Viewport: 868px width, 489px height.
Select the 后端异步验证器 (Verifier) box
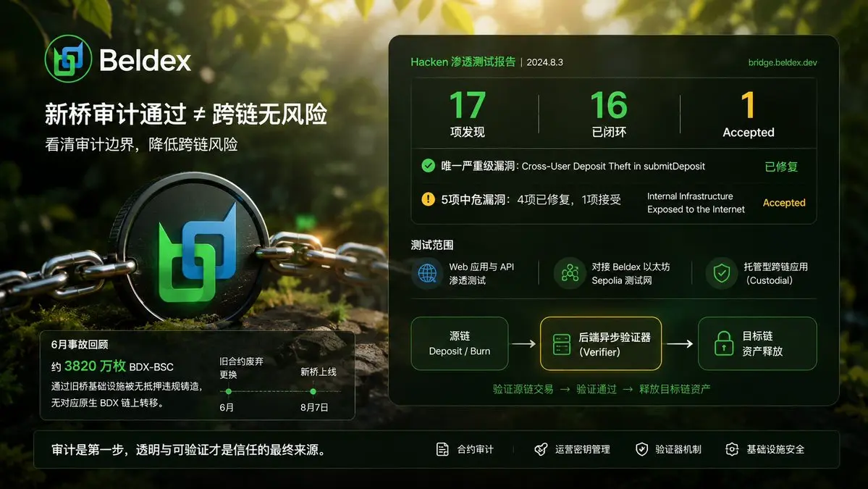tap(601, 343)
